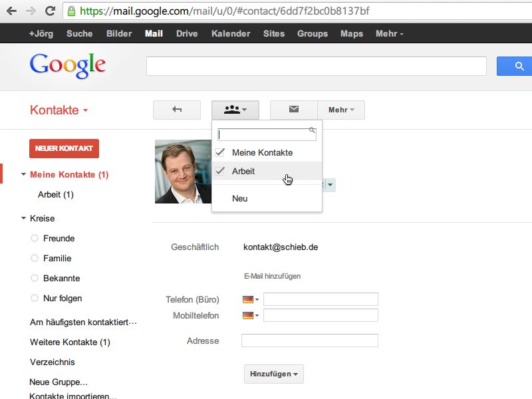
Task: Click E-Mail hinzufügen link
Action: 273,276
